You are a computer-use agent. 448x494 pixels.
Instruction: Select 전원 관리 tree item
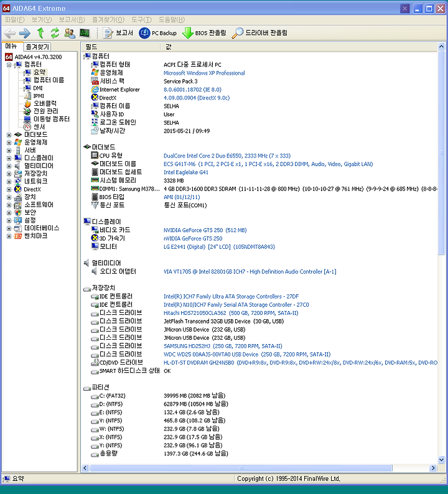pos(45,111)
